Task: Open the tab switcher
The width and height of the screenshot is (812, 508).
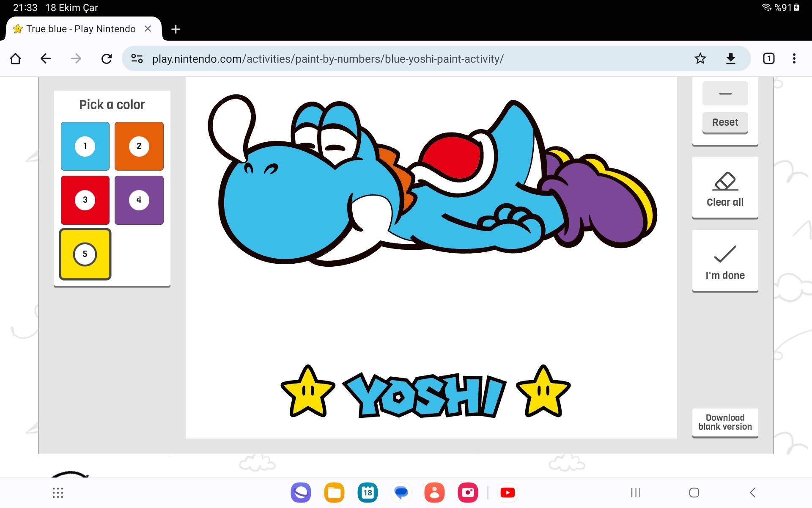Action: pyautogui.click(x=769, y=58)
